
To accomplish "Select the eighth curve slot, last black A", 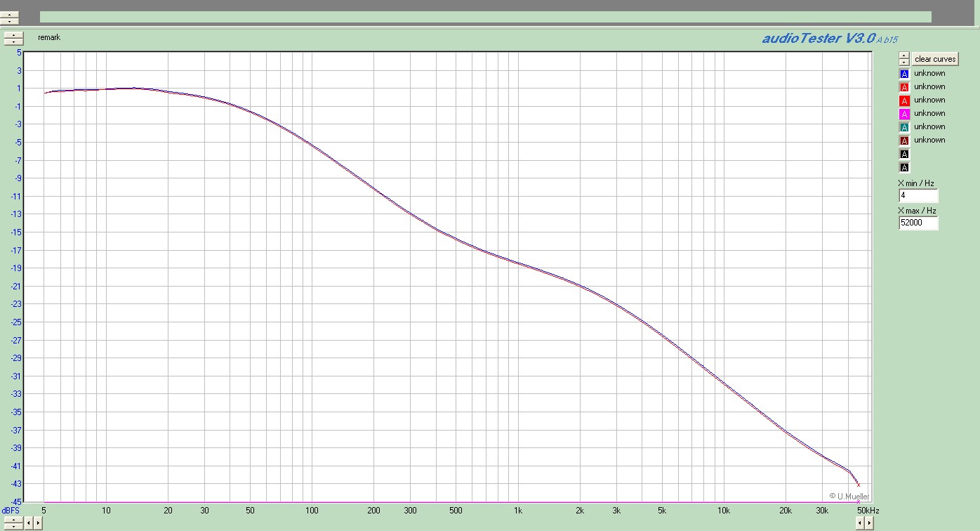I will pyautogui.click(x=904, y=167).
